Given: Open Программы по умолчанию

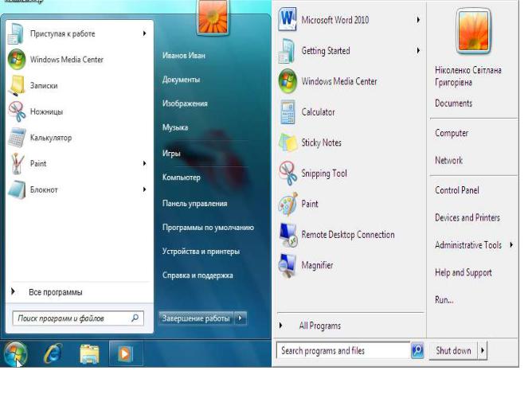Looking at the screenshot, I should click(x=208, y=228).
